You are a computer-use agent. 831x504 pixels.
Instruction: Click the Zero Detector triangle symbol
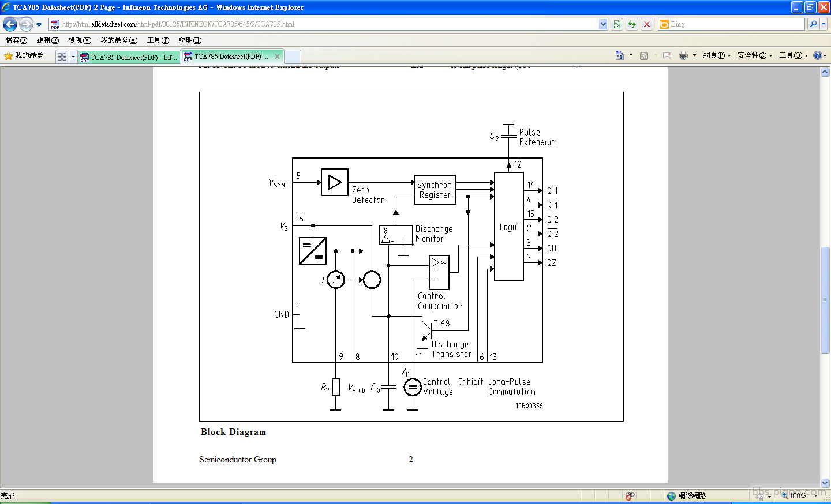335,182
